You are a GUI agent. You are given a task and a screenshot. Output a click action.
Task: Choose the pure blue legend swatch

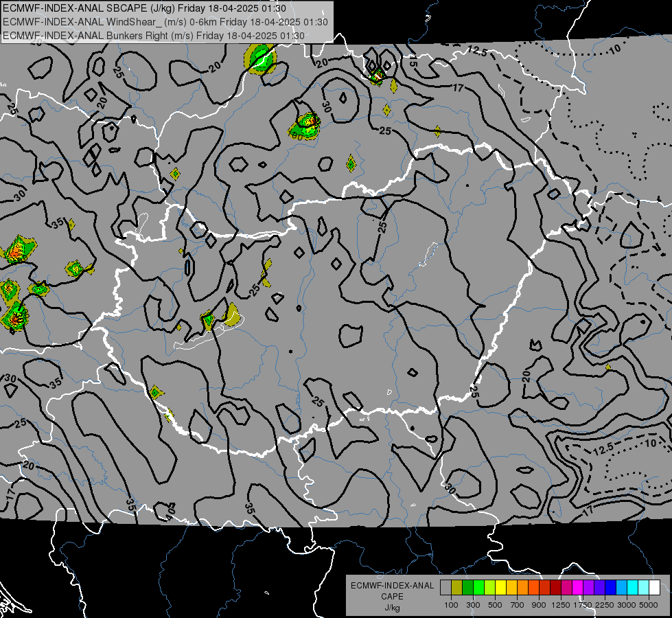point(610,588)
